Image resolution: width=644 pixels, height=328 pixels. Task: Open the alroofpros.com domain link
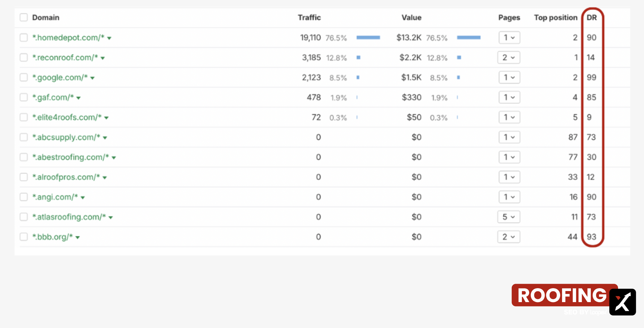66,177
